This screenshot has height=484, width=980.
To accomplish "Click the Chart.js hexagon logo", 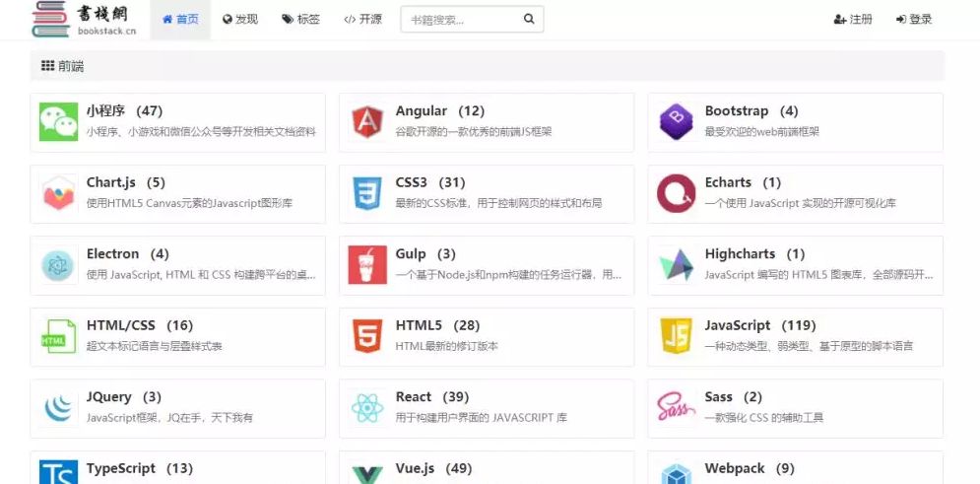I will click(x=59, y=194).
